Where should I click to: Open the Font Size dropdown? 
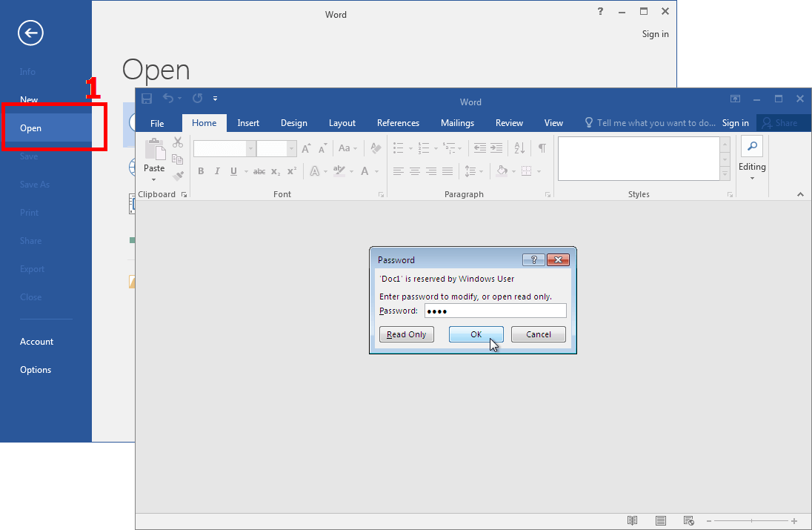coord(290,148)
